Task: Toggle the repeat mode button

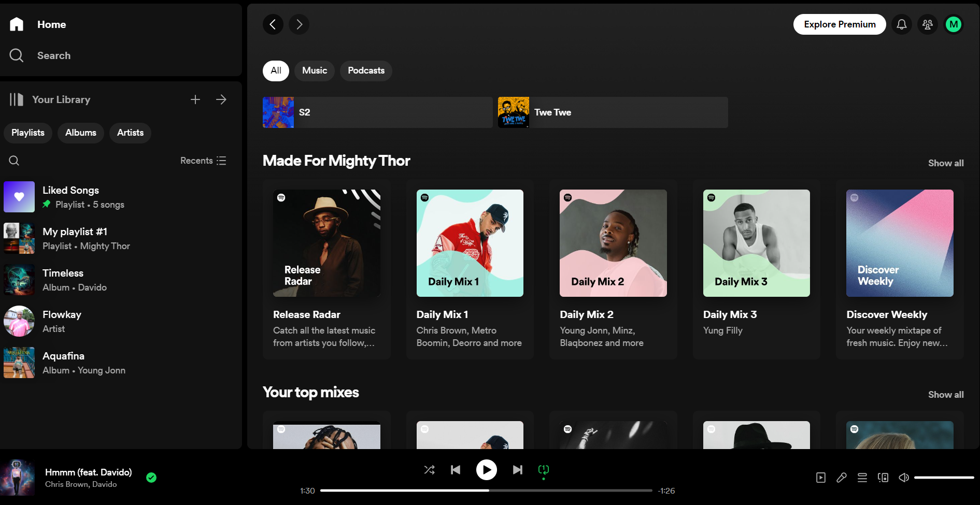Action: tap(544, 470)
